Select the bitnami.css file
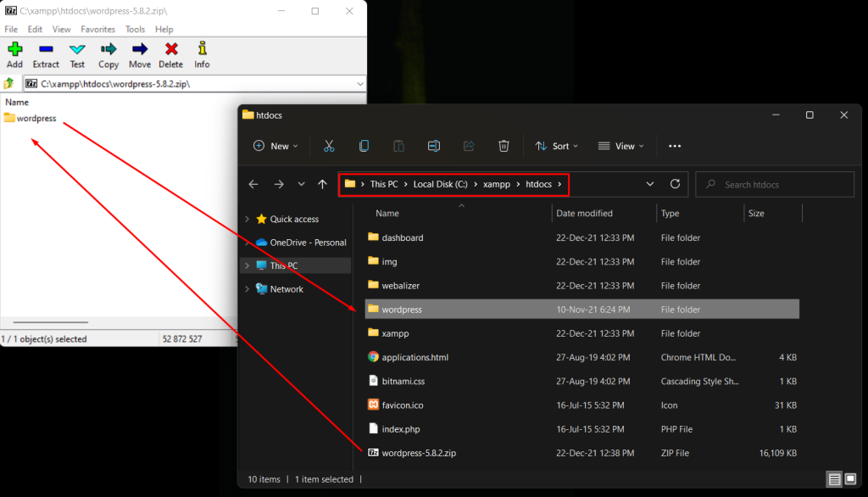 [x=581, y=381]
